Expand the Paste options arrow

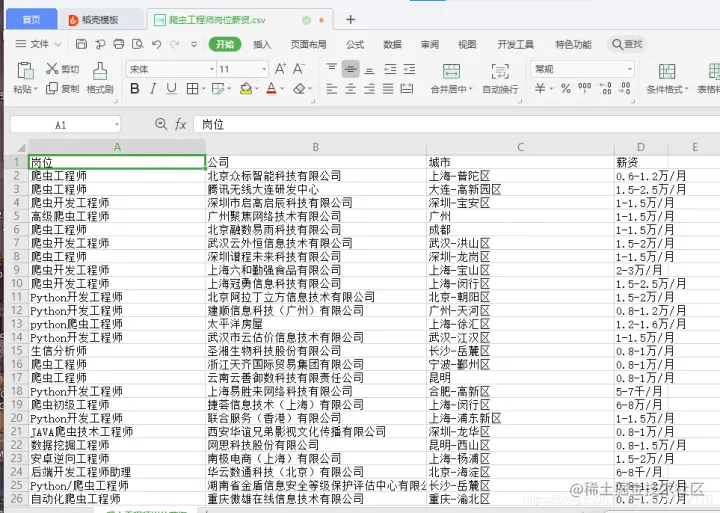pyautogui.click(x=35, y=89)
